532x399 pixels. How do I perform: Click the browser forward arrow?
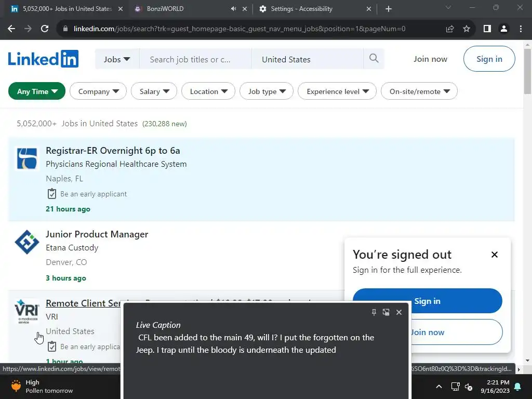click(28, 29)
